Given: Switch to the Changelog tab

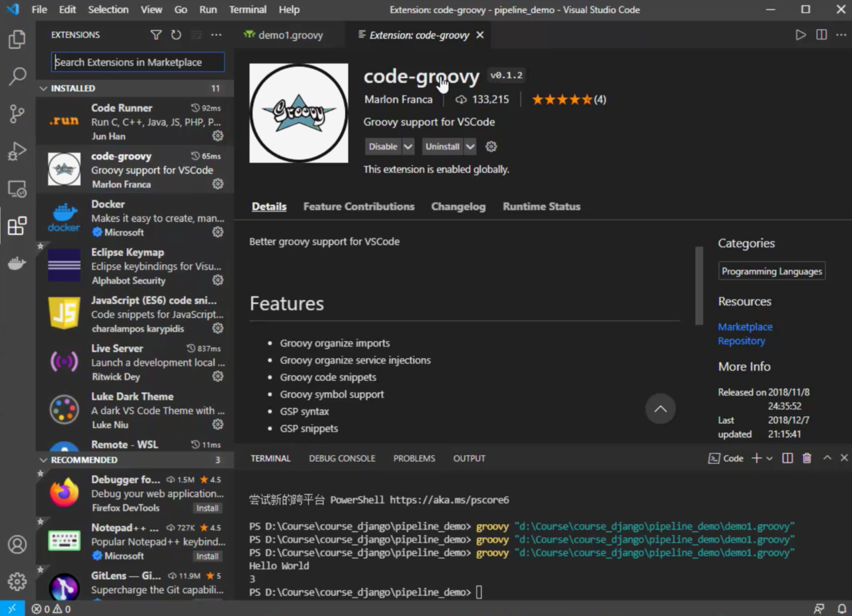Looking at the screenshot, I should [459, 206].
